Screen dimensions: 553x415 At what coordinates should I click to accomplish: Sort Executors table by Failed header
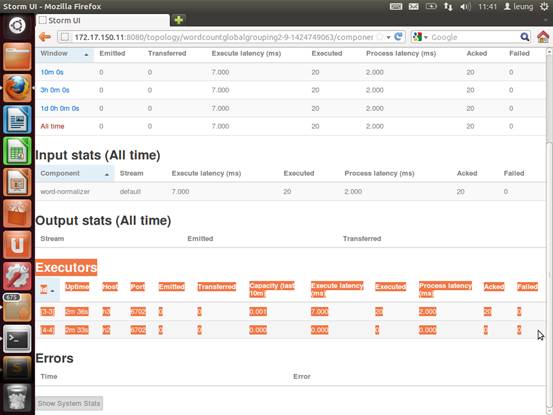[527, 287]
